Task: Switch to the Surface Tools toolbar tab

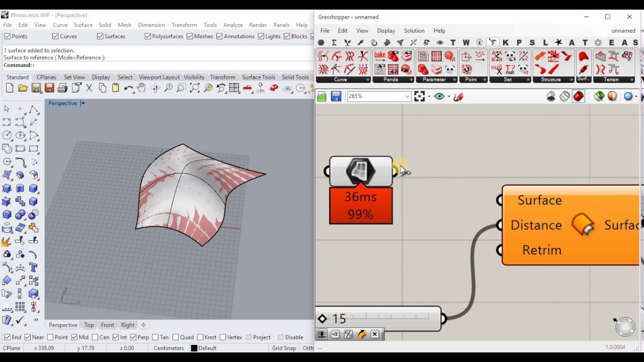Action: click(x=259, y=77)
